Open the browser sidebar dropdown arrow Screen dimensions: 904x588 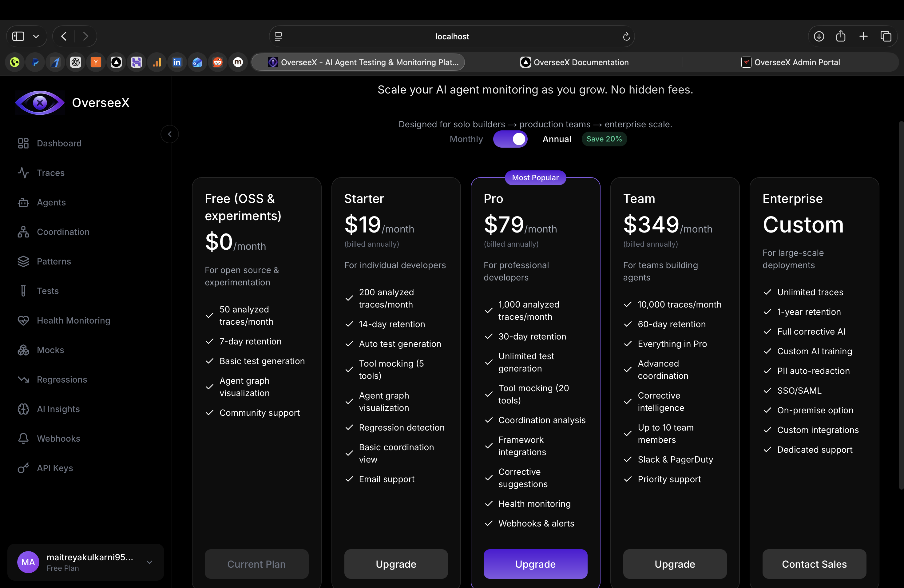point(36,36)
